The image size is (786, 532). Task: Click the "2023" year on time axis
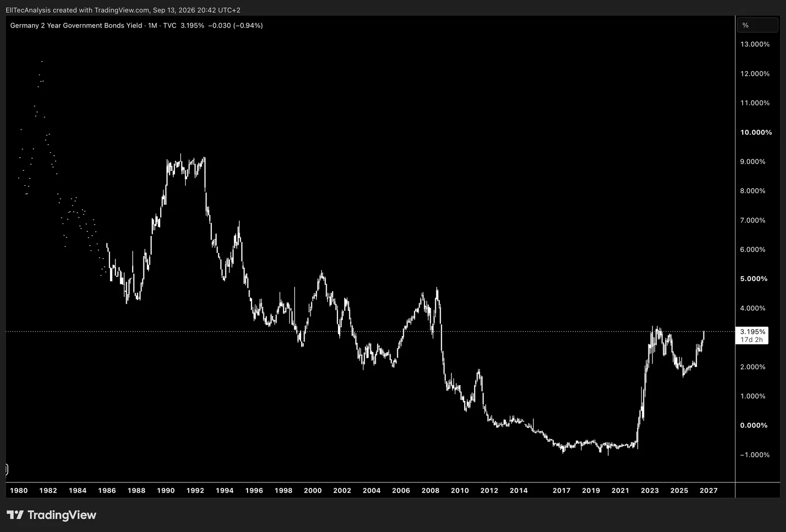tap(650, 490)
